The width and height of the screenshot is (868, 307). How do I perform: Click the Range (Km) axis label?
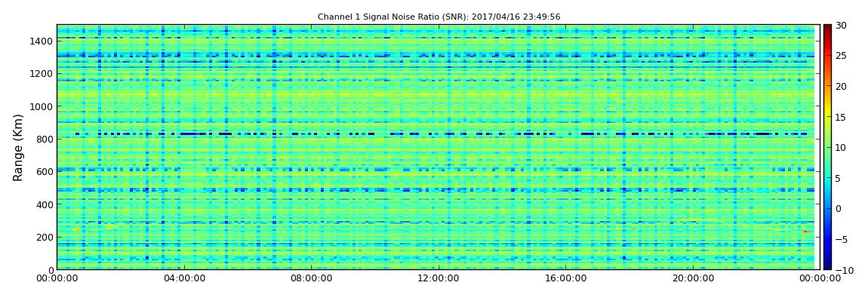tap(18, 148)
